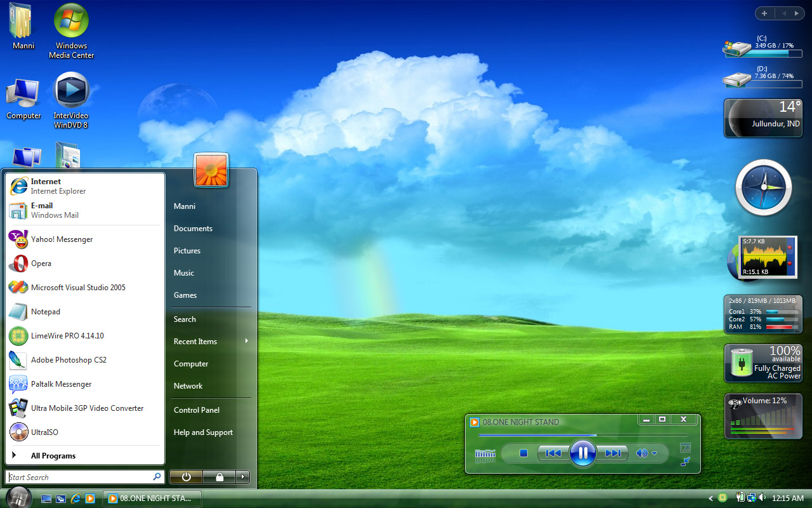Click the taskbar clock 12:15 AM

pos(788,498)
